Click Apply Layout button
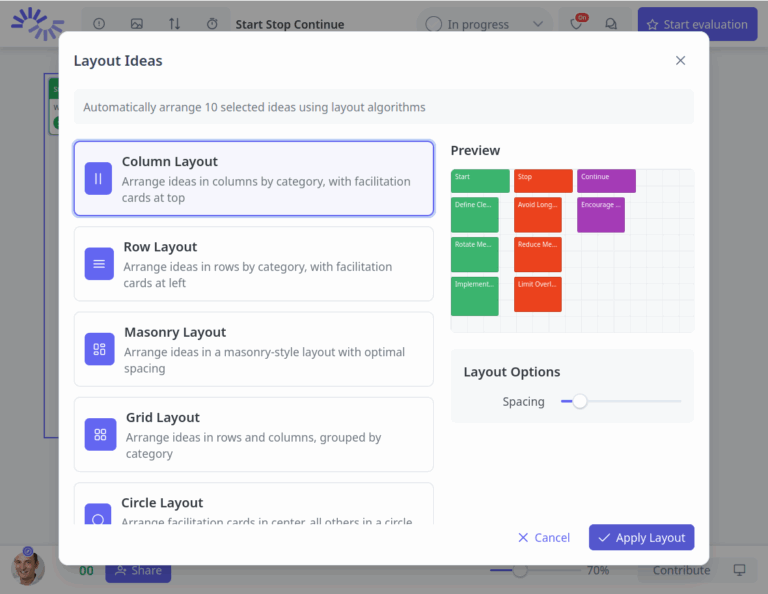This screenshot has height=594, width=768. (x=641, y=537)
